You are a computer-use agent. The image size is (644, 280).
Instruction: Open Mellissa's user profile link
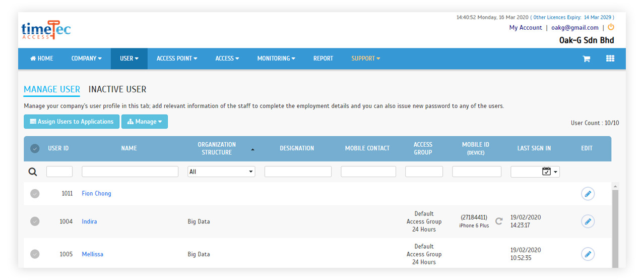(93, 254)
